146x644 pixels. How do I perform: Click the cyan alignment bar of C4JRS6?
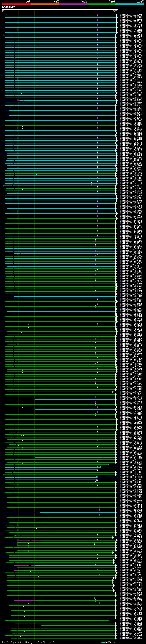(76, 565)
